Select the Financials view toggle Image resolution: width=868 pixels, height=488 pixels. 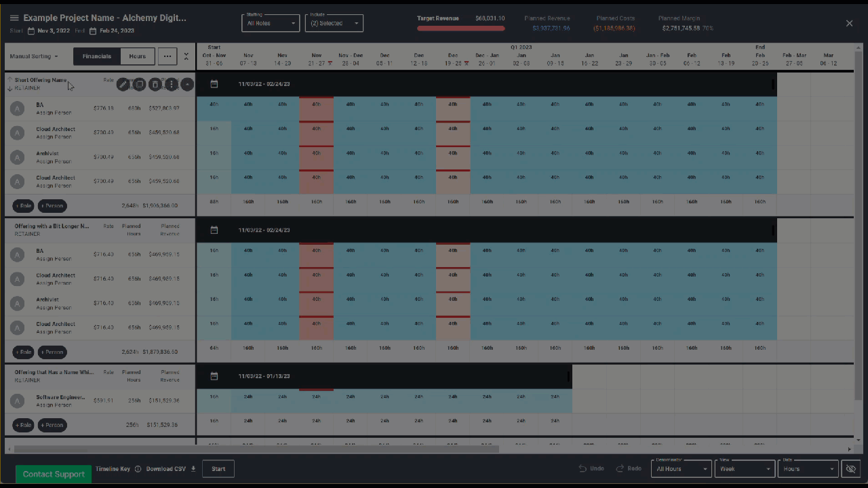(97, 56)
